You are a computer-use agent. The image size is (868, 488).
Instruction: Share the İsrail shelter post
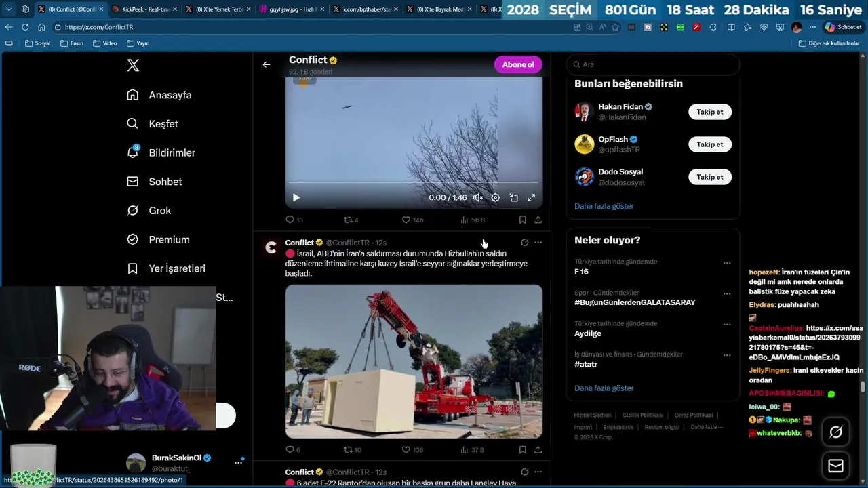tap(538, 449)
